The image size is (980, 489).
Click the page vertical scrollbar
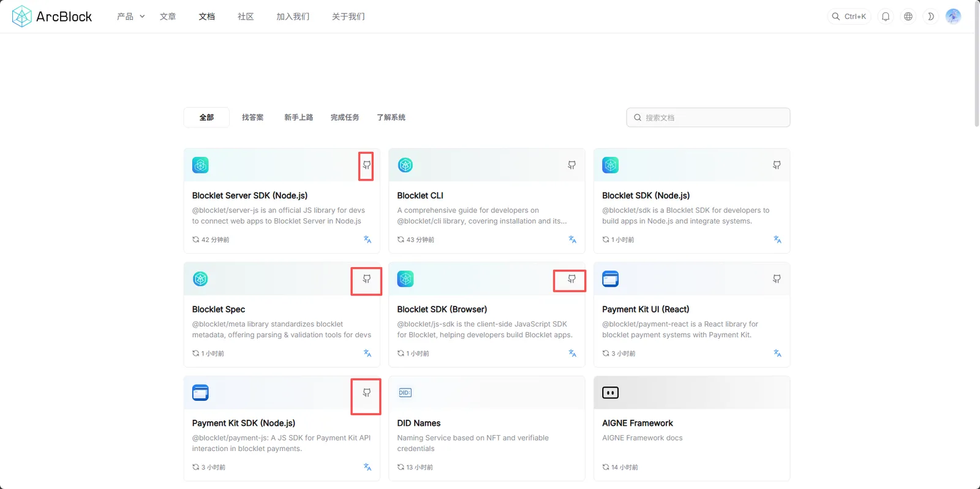tap(976, 64)
